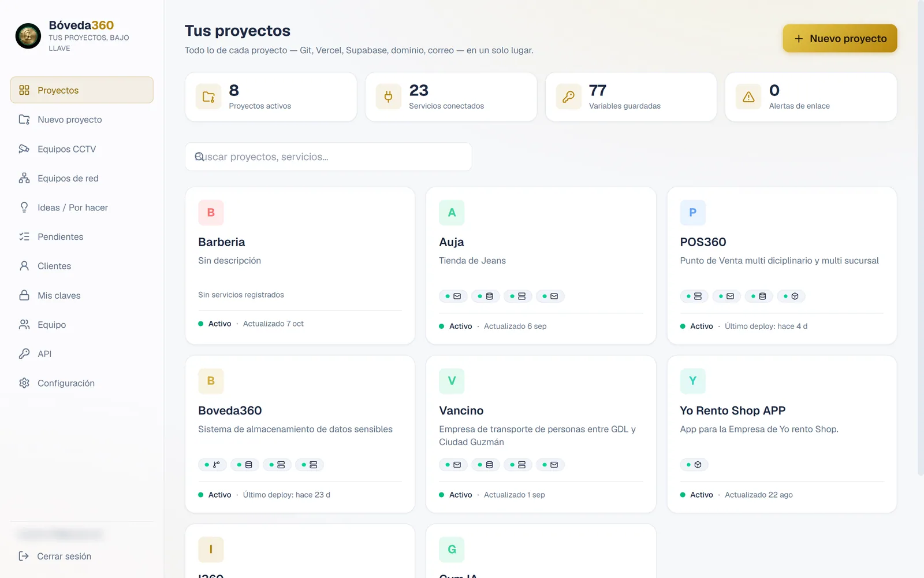
Task: Open the Clientes person icon
Action: click(24, 266)
